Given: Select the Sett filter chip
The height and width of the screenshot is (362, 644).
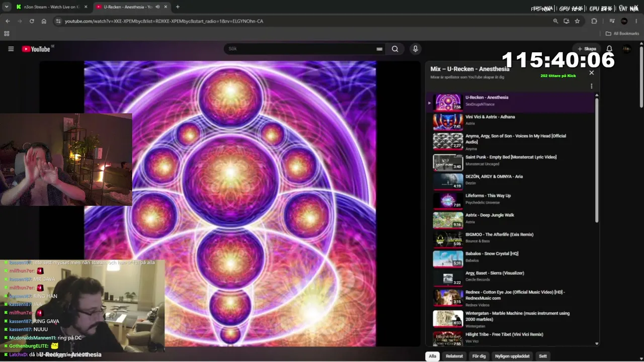Looking at the screenshot, I should pyautogui.click(x=543, y=356).
